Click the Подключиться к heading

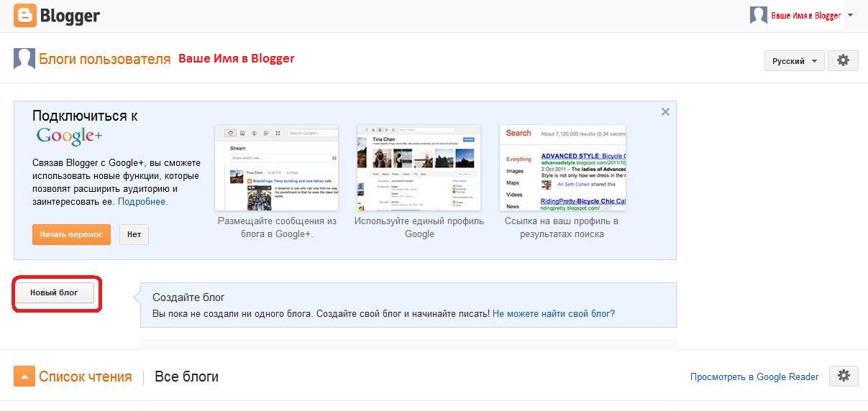coord(85,116)
